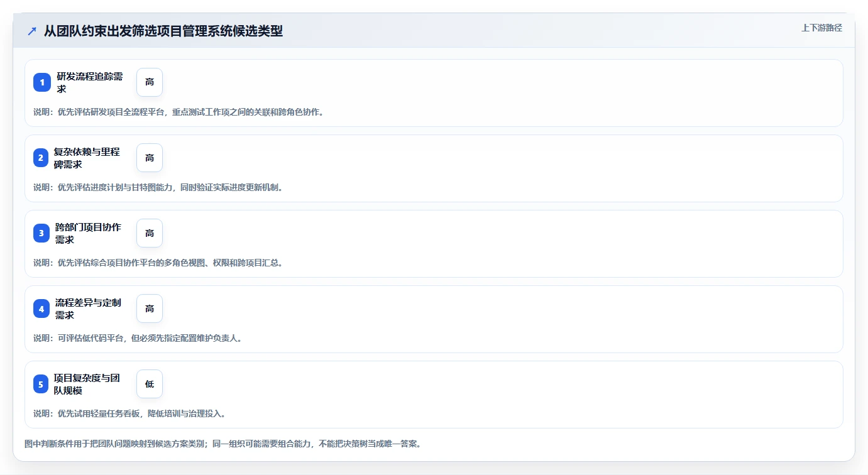Click the 上下游路径 label in the header

pyautogui.click(x=821, y=28)
